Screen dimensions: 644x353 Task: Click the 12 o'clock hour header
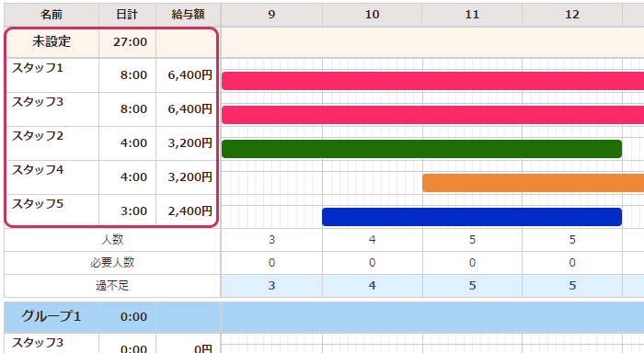click(x=572, y=15)
